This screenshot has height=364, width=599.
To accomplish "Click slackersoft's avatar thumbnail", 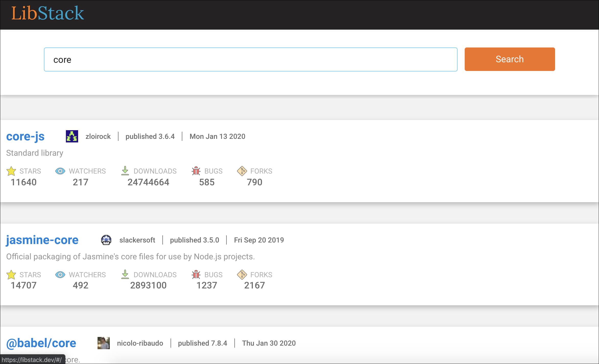I will [x=106, y=240].
